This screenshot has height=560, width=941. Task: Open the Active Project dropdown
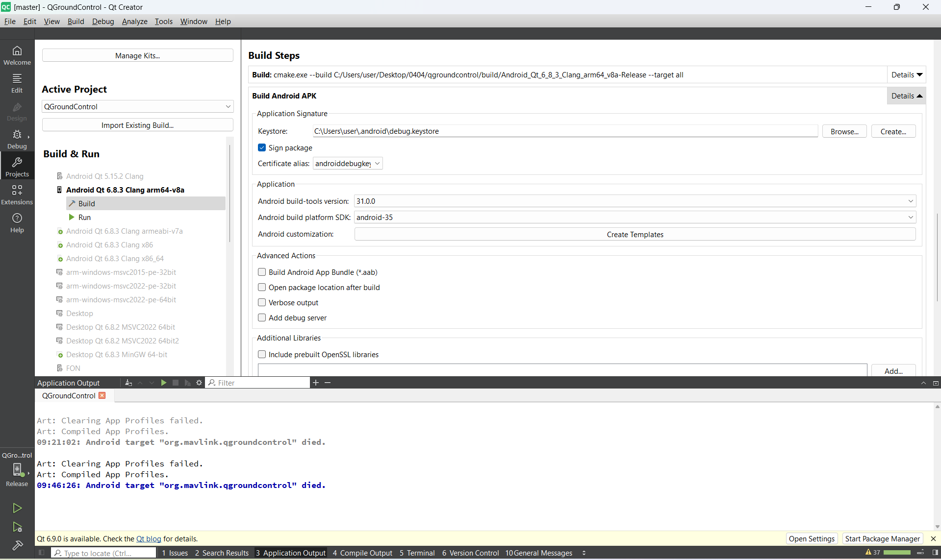(x=137, y=106)
